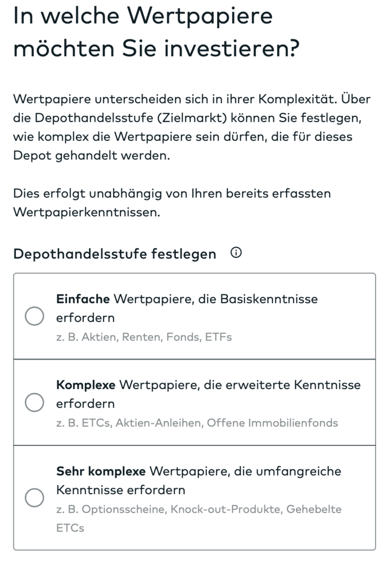The image size is (392, 566).
Task: Click the example text mentioning Aktien, Renten, Fonds, ETFs
Action: [143, 336]
